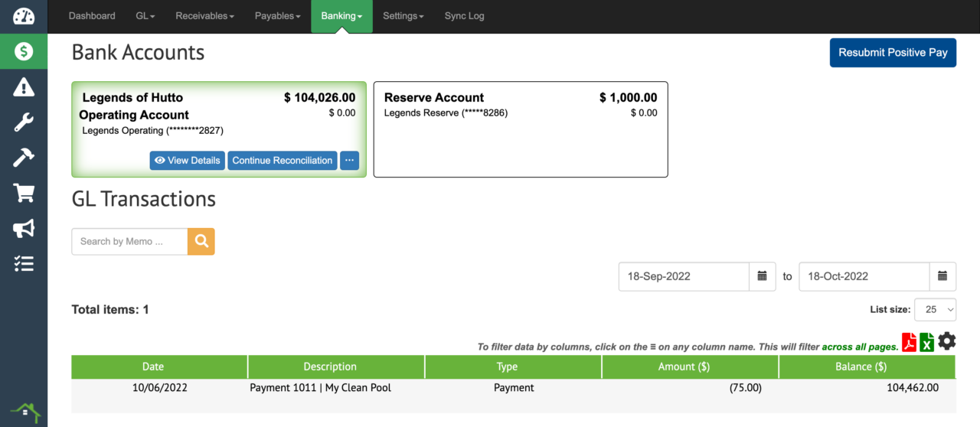Click the dashboard gauge icon in sidebar
980x427 pixels.
pos(24,16)
